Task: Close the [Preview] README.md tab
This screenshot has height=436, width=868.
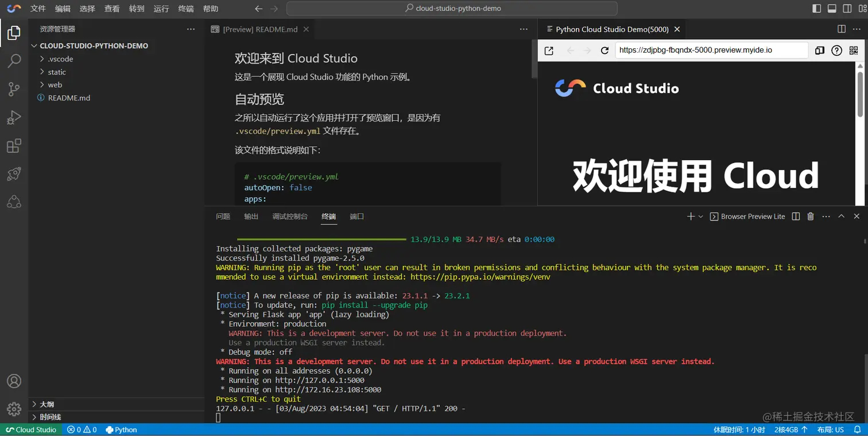Action: point(306,29)
